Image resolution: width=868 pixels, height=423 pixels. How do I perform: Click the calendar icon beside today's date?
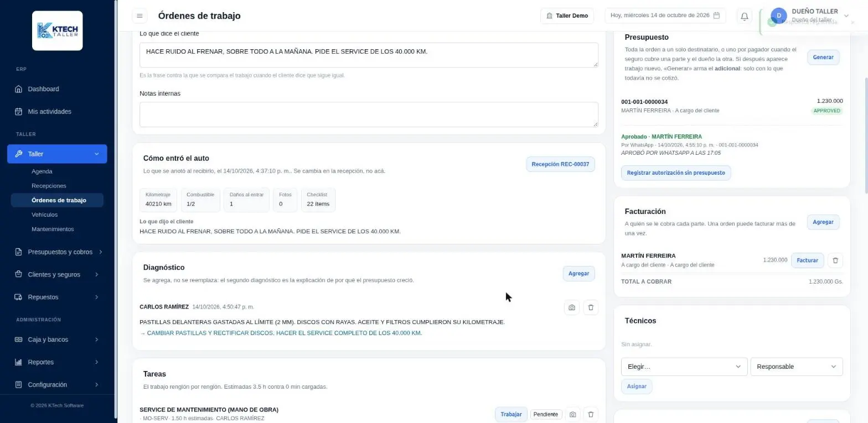pos(716,15)
